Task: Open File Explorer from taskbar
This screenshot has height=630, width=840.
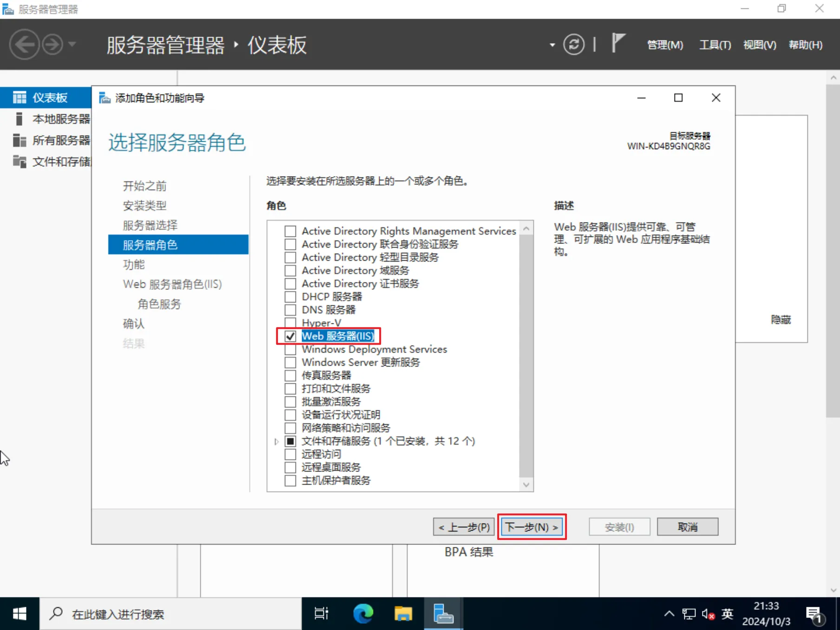Action: pyautogui.click(x=403, y=614)
